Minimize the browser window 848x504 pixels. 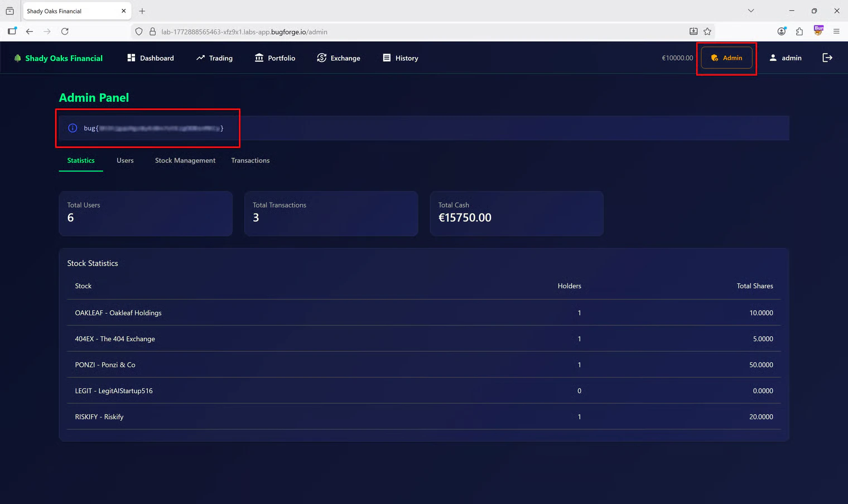point(791,11)
